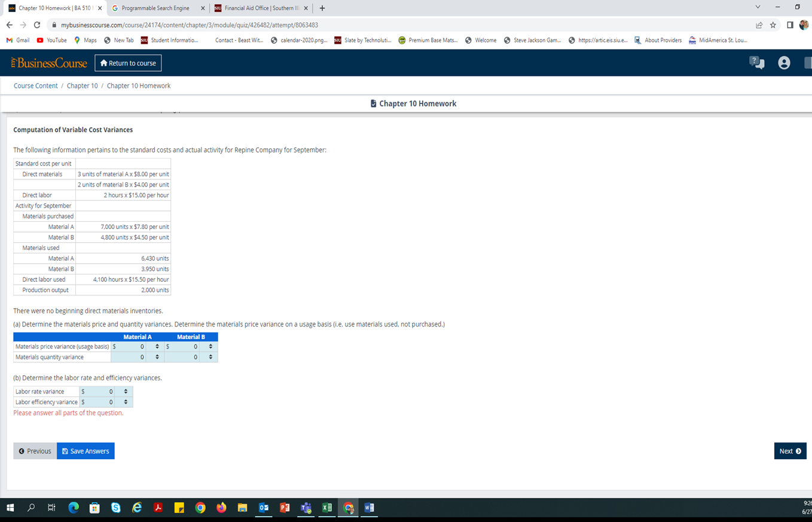
Task: Click the Save Answers button
Action: (85, 451)
